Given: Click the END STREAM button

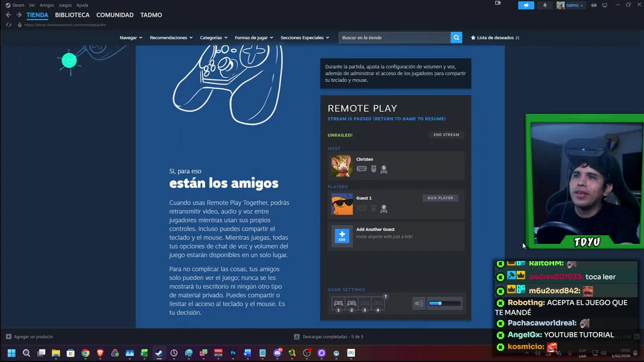Looking at the screenshot, I should click(x=446, y=135).
